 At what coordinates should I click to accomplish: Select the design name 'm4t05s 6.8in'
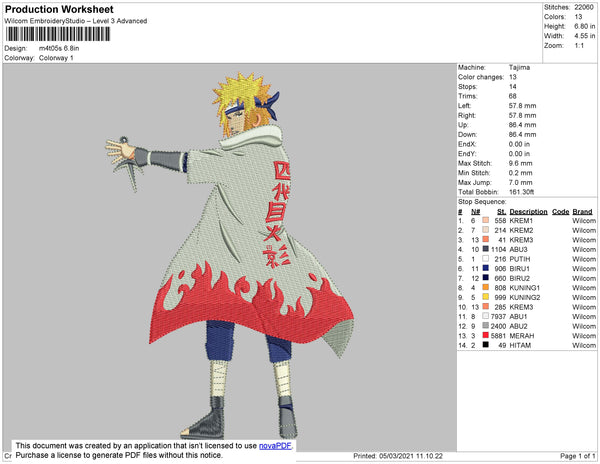(59, 48)
